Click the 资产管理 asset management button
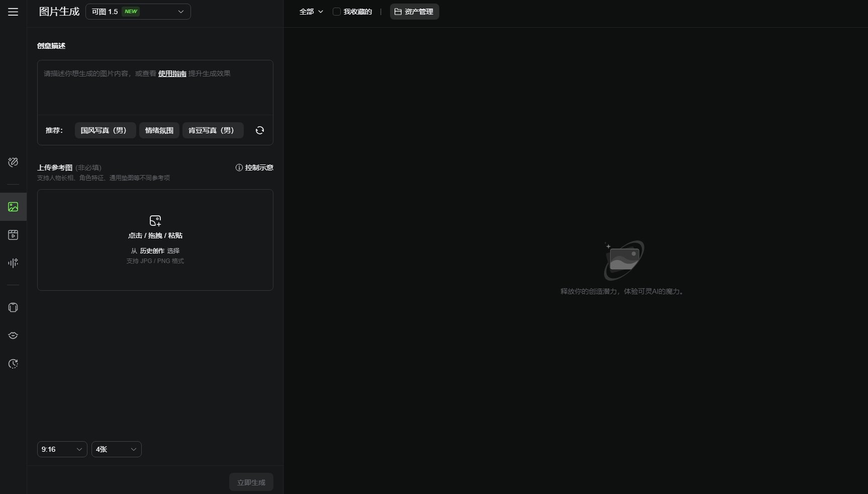The image size is (868, 494). pos(414,12)
